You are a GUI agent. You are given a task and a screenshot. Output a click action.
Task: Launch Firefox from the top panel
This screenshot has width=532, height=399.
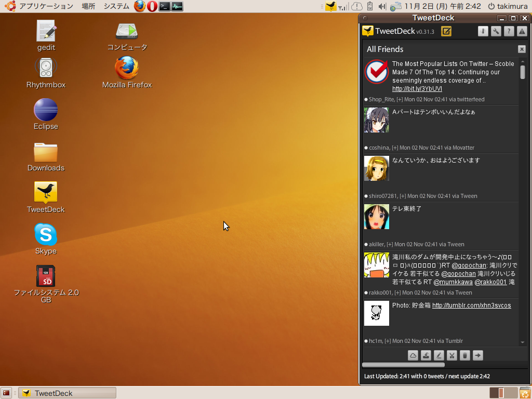click(139, 6)
